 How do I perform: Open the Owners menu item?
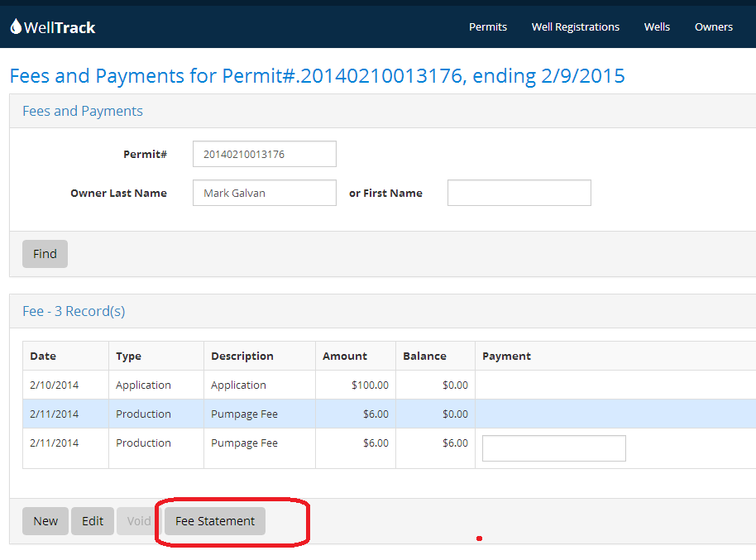[714, 27]
